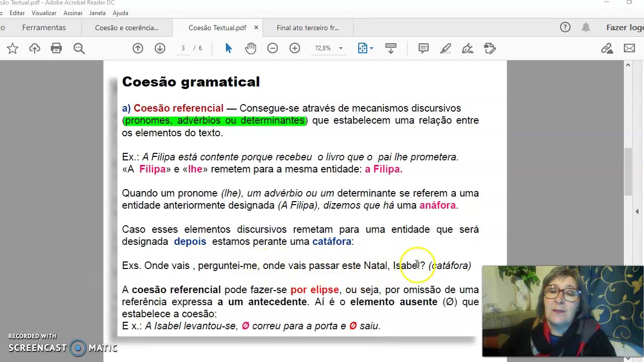
Task: Open the Editar menu
Action: click(x=17, y=13)
